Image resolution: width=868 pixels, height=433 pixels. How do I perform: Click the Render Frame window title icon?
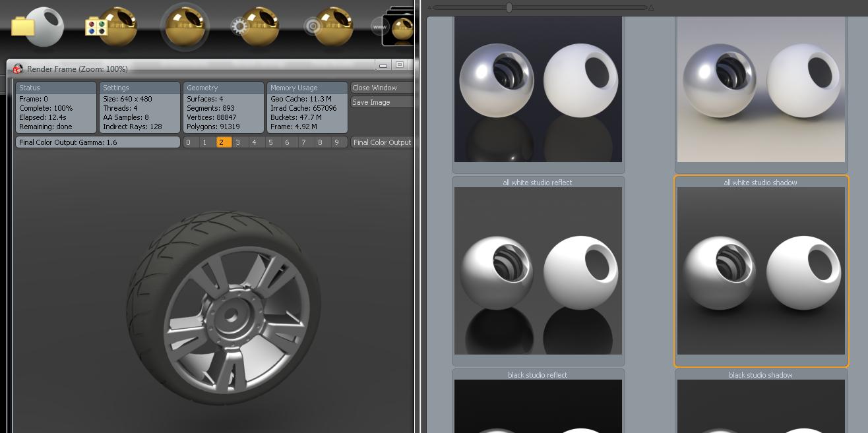click(x=18, y=69)
